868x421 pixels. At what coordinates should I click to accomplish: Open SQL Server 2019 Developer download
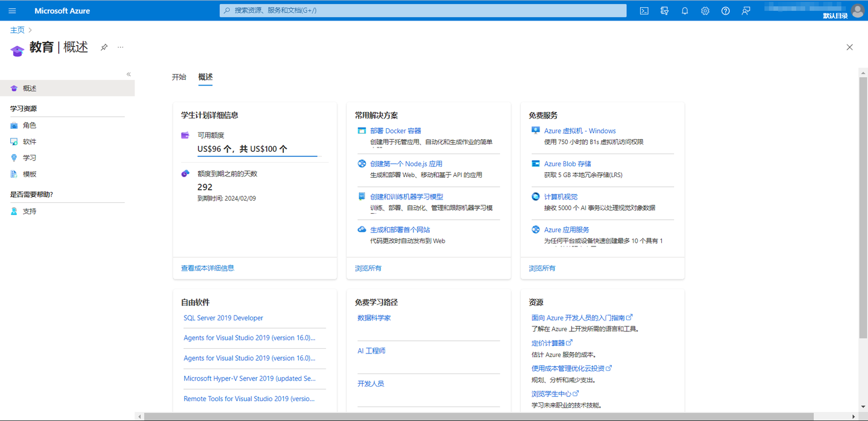tap(223, 318)
